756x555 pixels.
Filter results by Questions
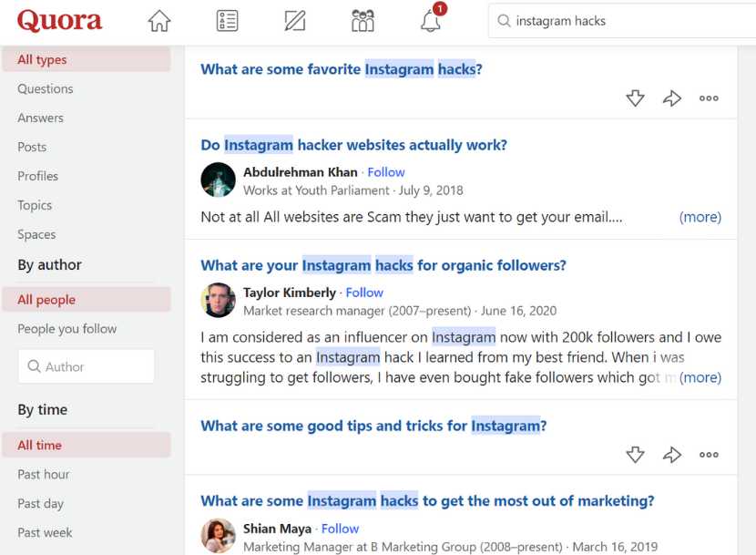coord(46,88)
